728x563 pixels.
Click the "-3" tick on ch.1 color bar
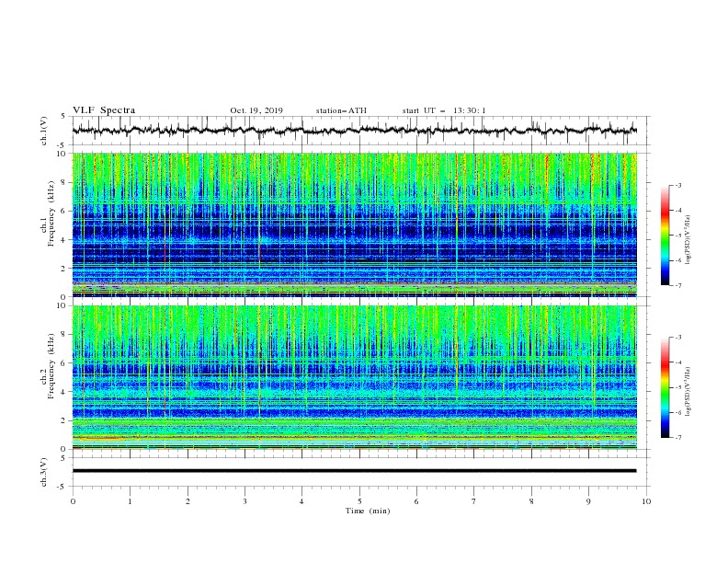677,185
